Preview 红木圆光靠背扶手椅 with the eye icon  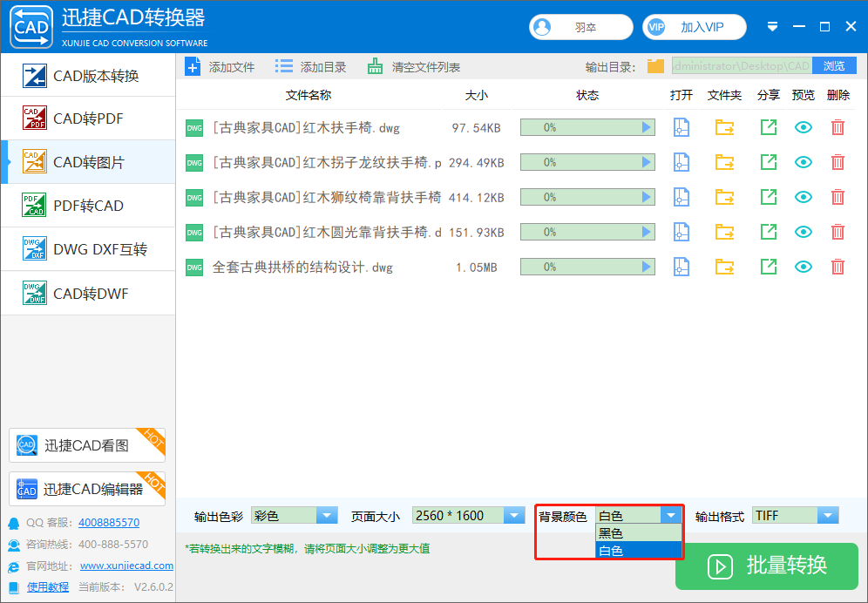(x=803, y=232)
